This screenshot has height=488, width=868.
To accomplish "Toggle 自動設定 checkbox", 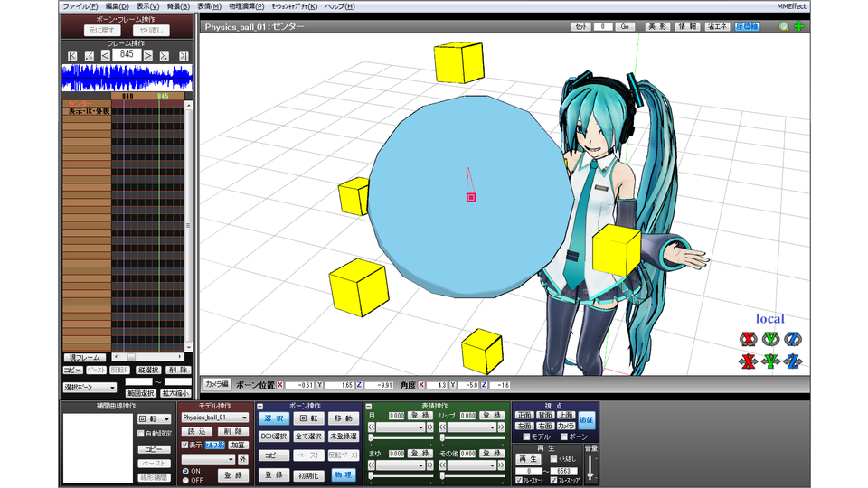I will click(x=141, y=433).
